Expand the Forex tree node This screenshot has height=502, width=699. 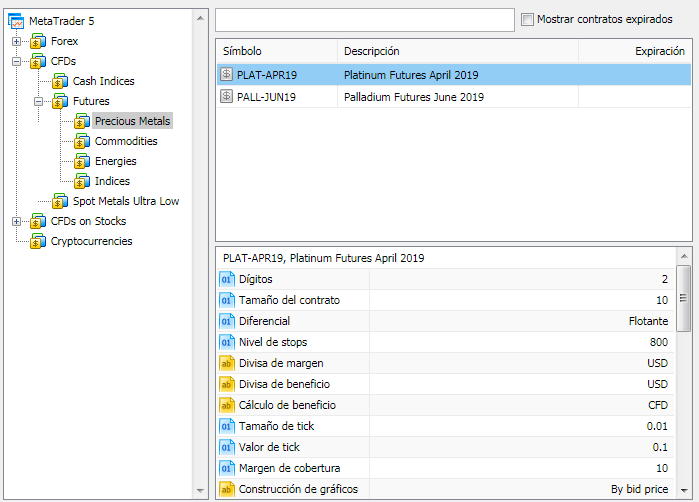coord(16,41)
